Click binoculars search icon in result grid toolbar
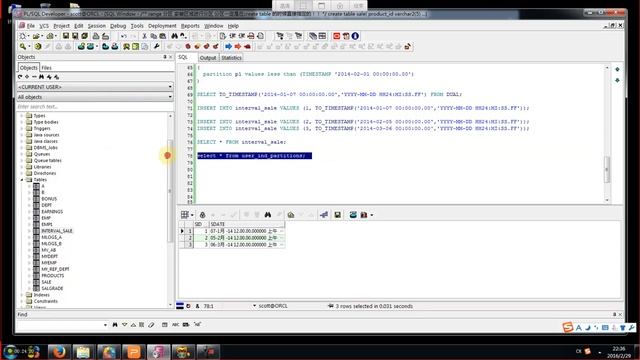The width and height of the screenshot is (640, 360). coord(268,215)
